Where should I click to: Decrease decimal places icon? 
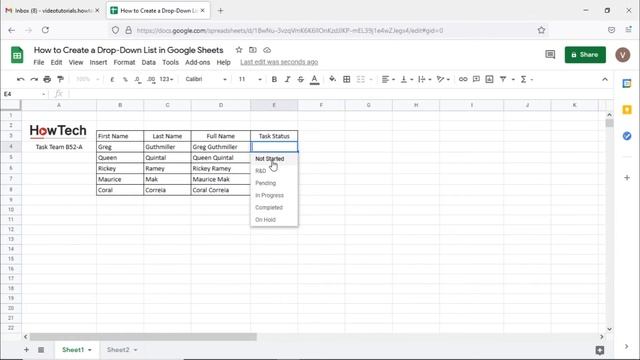click(x=138, y=79)
